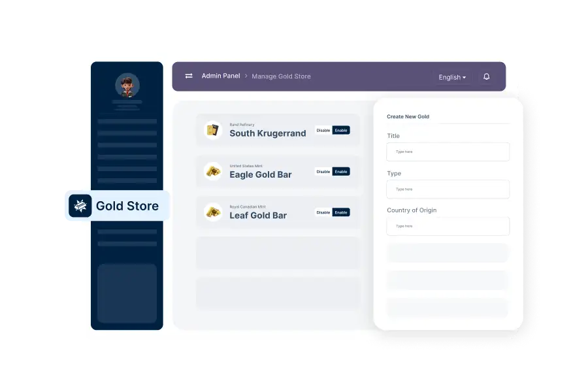Disable the Eagle Gold Bar item
The height and width of the screenshot is (392, 588).
[323, 171]
